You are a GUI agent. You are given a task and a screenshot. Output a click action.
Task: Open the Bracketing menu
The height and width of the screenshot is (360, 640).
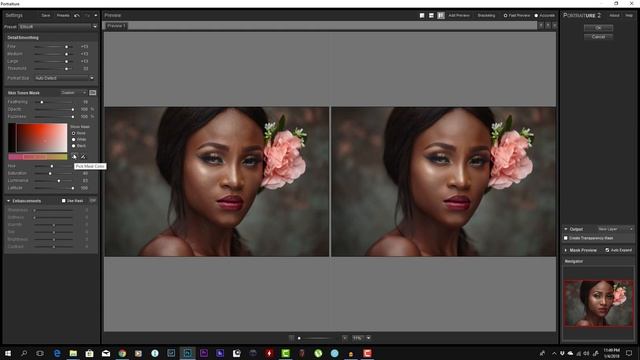tap(486, 16)
